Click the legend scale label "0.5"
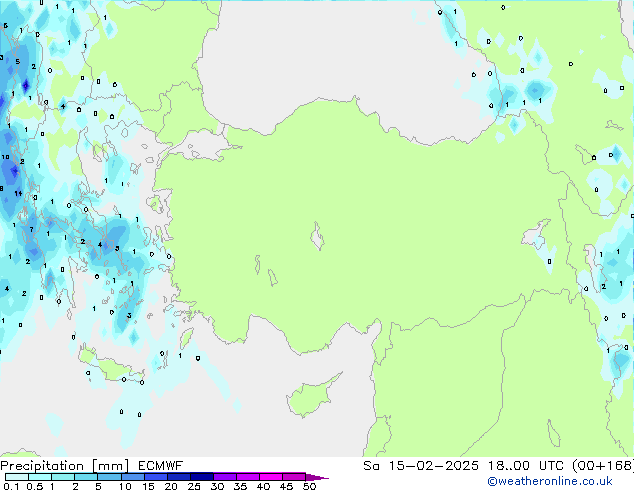The height and width of the screenshot is (490, 634). click(35, 486)
